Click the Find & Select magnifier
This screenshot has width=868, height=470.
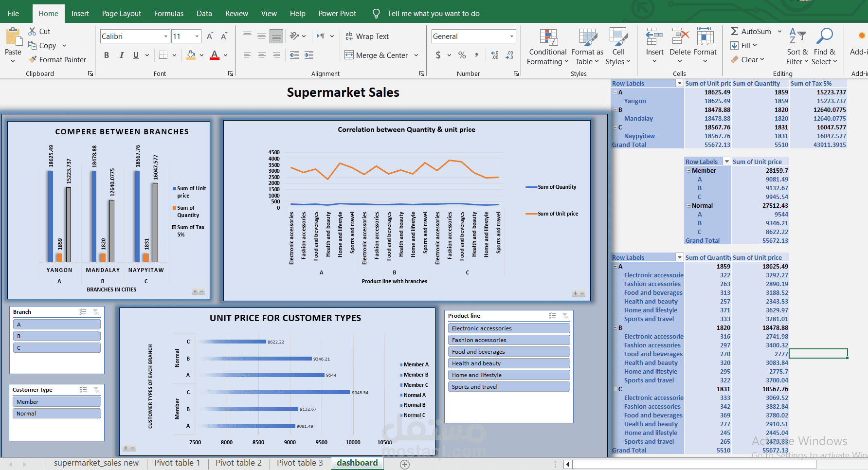[825, 36]
